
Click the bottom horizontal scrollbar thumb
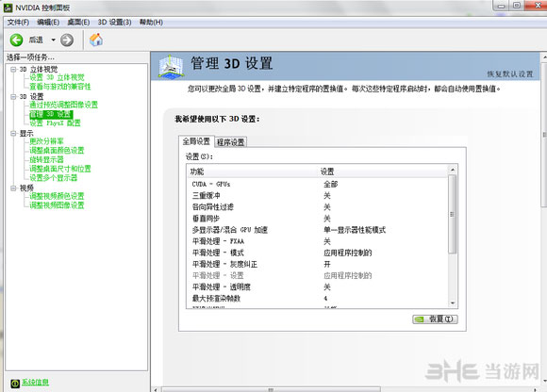(x=271, y=389)
